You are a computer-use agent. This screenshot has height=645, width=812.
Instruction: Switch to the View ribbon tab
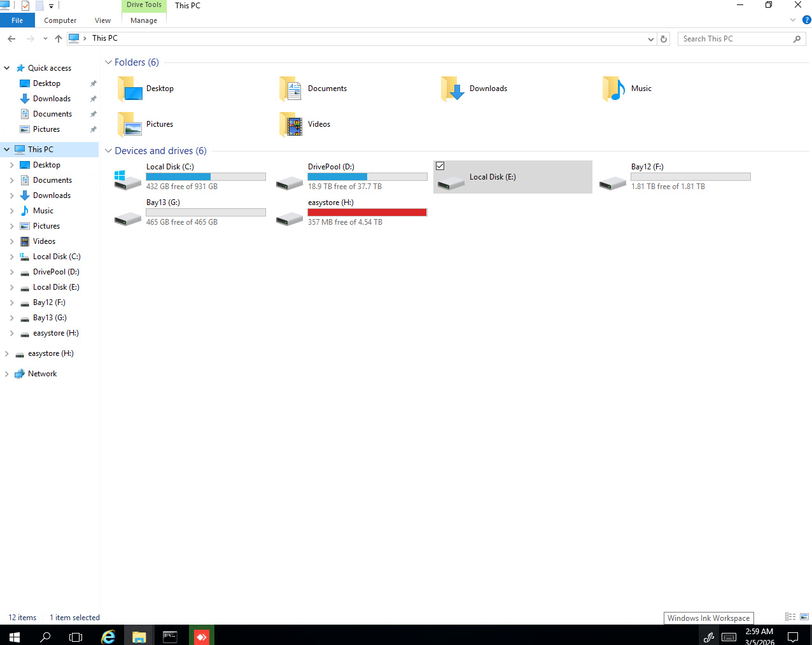[x=102, y=20]
